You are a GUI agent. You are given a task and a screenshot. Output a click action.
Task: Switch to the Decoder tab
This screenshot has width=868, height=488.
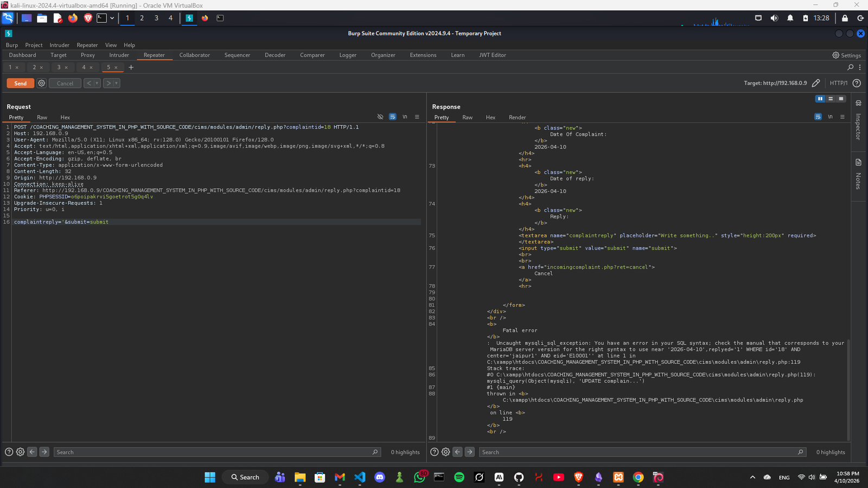point(275,55)
